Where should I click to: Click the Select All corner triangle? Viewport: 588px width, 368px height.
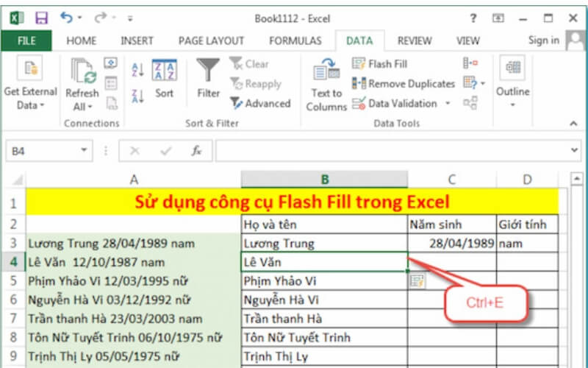[x=18, y=180]
